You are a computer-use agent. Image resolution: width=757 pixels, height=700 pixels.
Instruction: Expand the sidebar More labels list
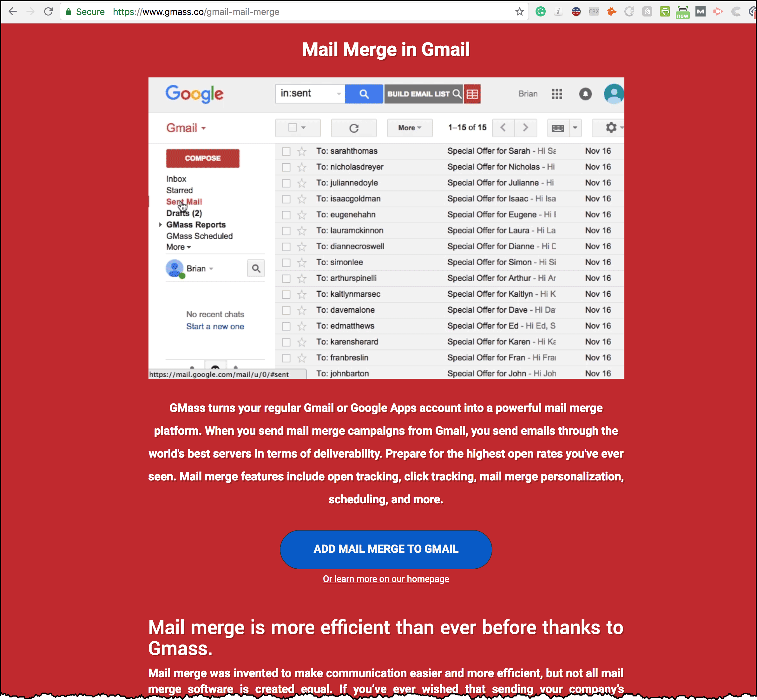tap(179, 248)
